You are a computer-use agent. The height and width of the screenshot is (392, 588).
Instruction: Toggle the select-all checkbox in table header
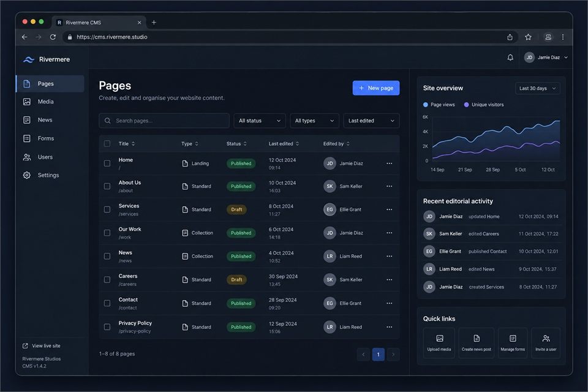[x=107, y=144]
